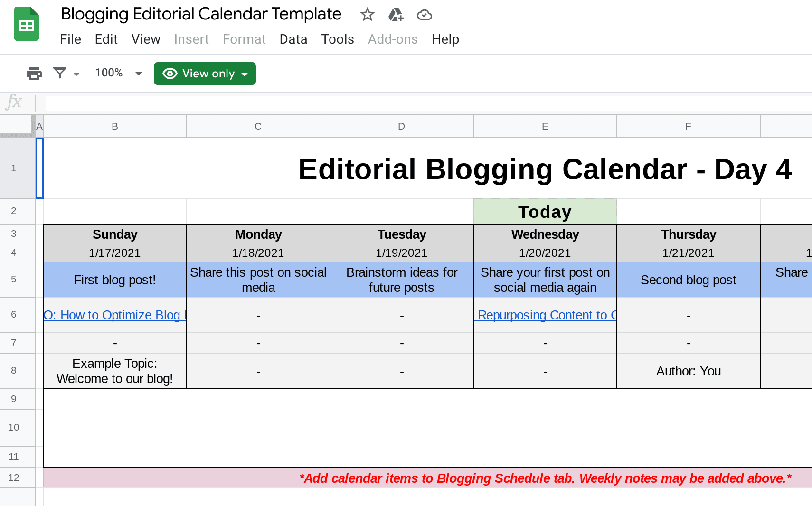Click the Move to Drive icon
The image size is (812, 506).
point(396,15)
